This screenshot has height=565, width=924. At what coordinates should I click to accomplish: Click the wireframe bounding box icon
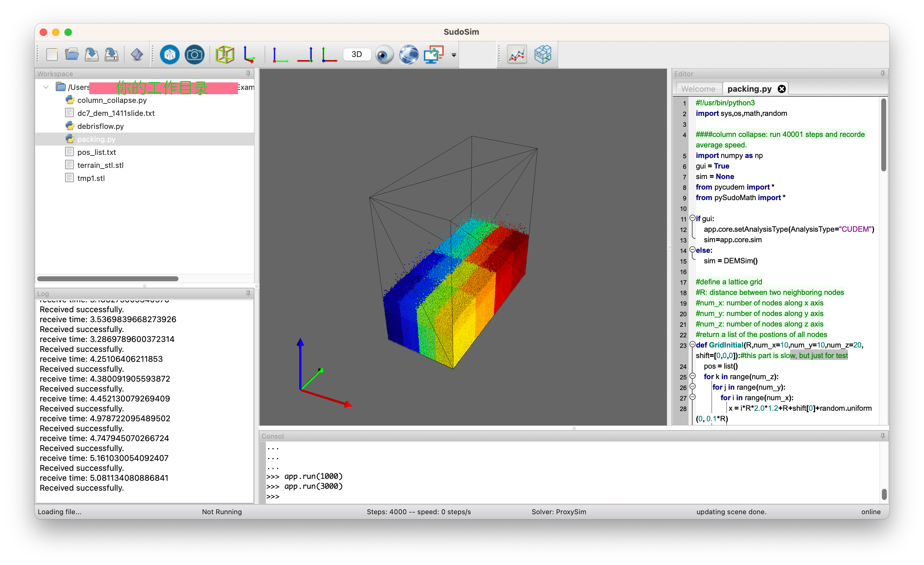coord(225,55)
